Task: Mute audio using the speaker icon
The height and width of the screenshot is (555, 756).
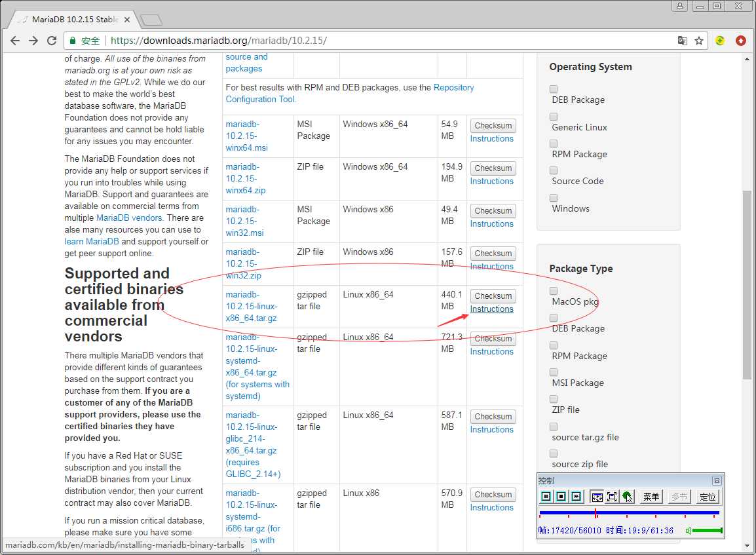Action: [x=689, y=530]
